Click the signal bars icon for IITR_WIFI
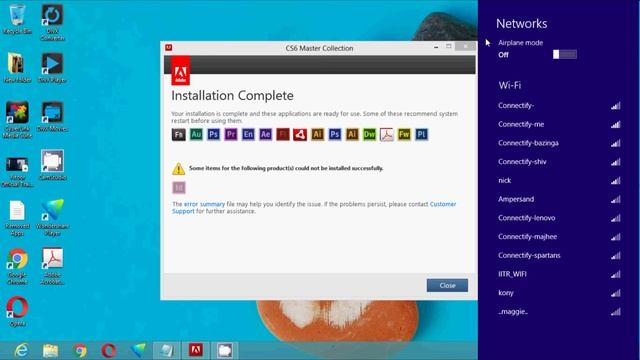640x360 pixels. pos(616,274)
